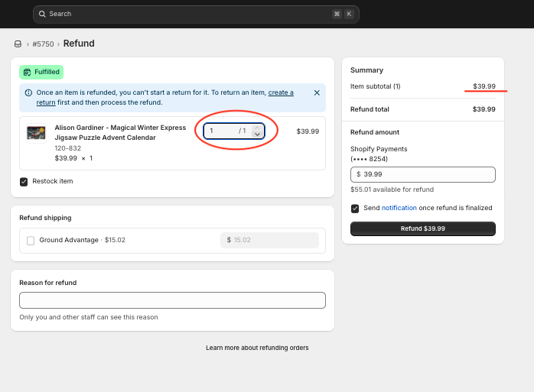
Task: Click the command-K shortcut hint
Action: 343,14
